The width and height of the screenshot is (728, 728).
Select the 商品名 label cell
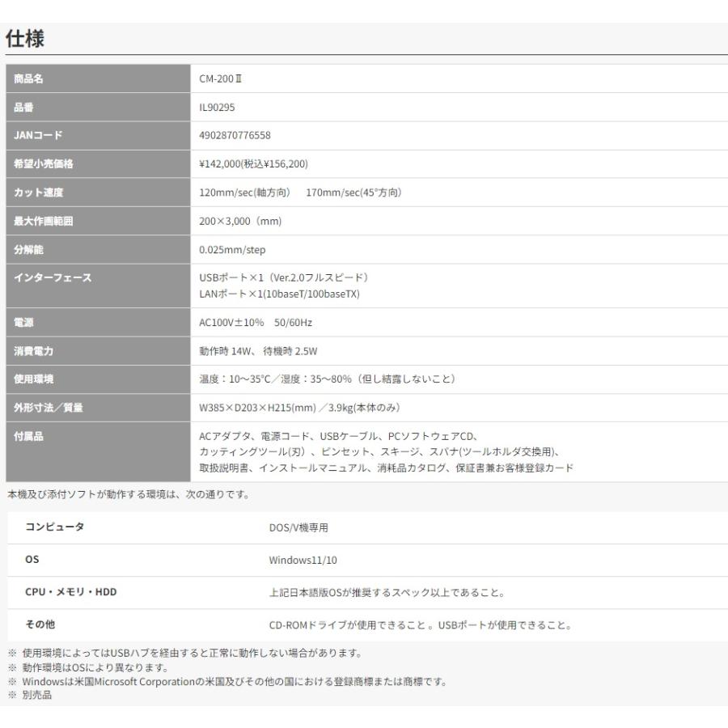pyautogui.click(x=98, y=78)
